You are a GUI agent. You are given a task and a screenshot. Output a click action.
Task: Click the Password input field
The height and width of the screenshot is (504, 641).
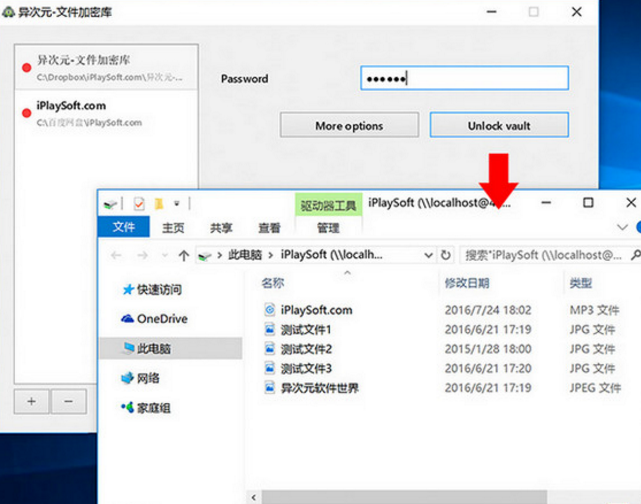[464, 79]
